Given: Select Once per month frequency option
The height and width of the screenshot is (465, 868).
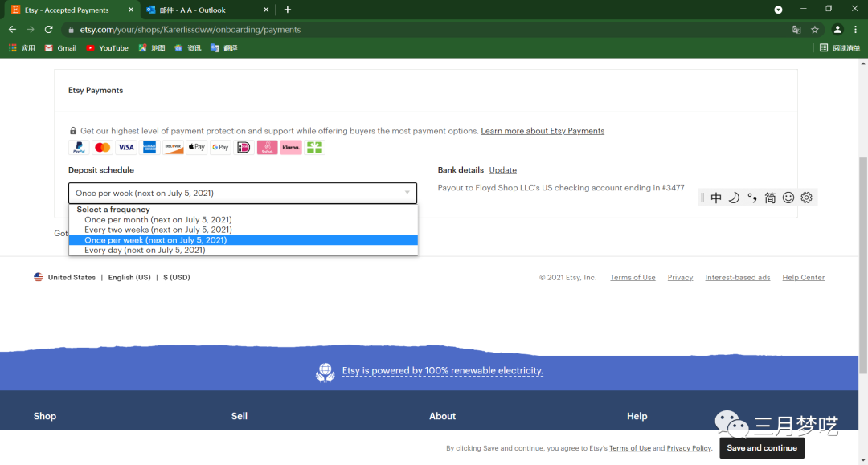Looking at the screenshot, I should pos(158,220).
